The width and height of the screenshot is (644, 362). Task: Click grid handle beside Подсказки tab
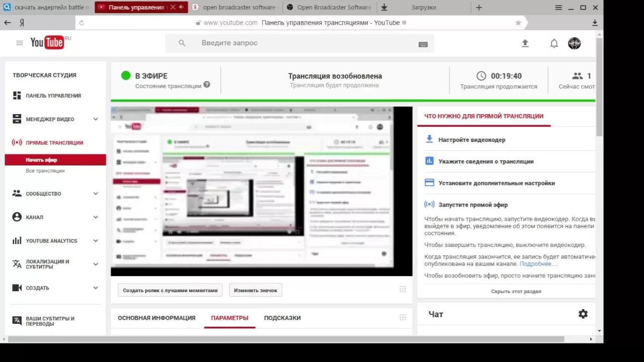point(403,318)
